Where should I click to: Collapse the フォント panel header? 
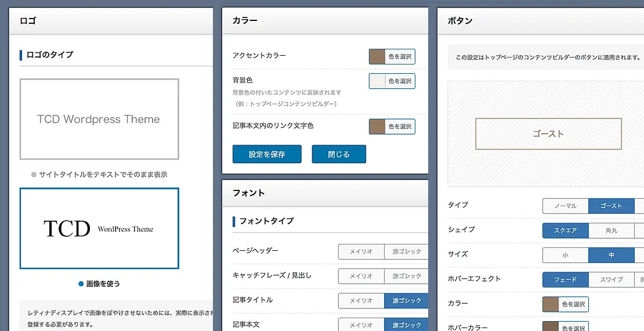[325, 193]
